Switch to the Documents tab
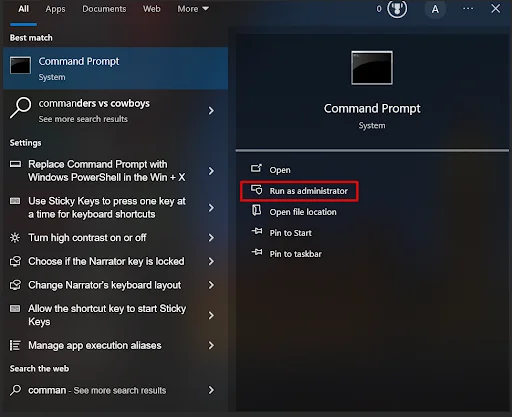The image size is (512, 417). pyautogui.click(x=104, y=9)
